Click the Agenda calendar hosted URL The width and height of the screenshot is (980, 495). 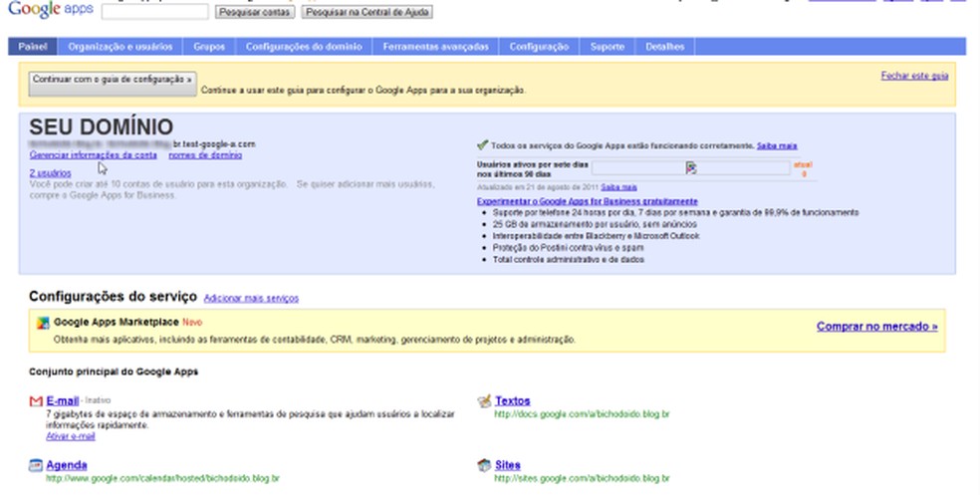pos(162,479)
